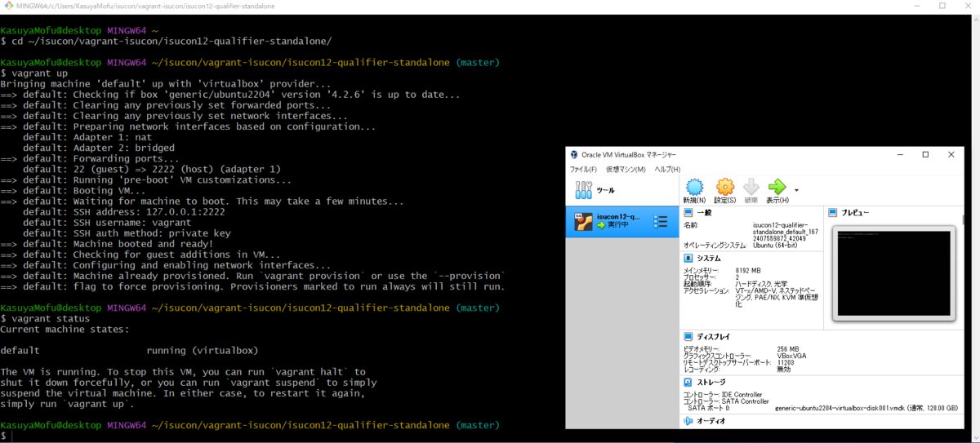Viewport: 980px width, 443px height.
Task: Click the Display (ディスプレイ) header text
Action: tap(714, 336)
